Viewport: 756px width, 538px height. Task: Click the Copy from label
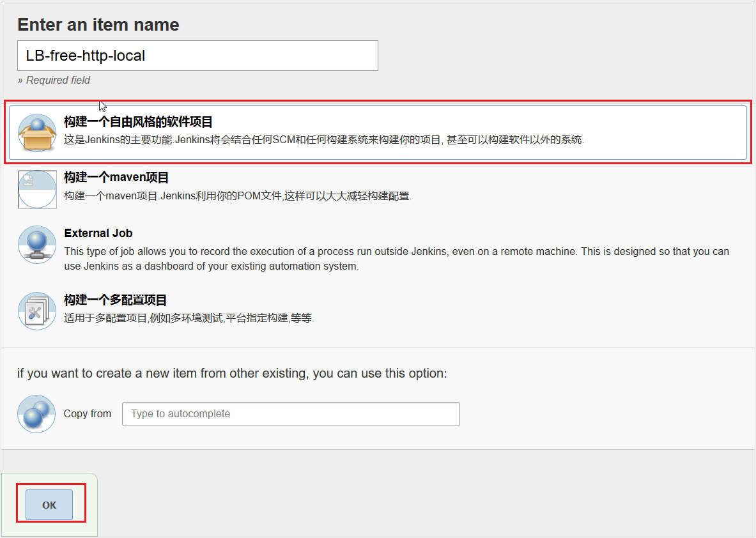(x=88, y=413)
